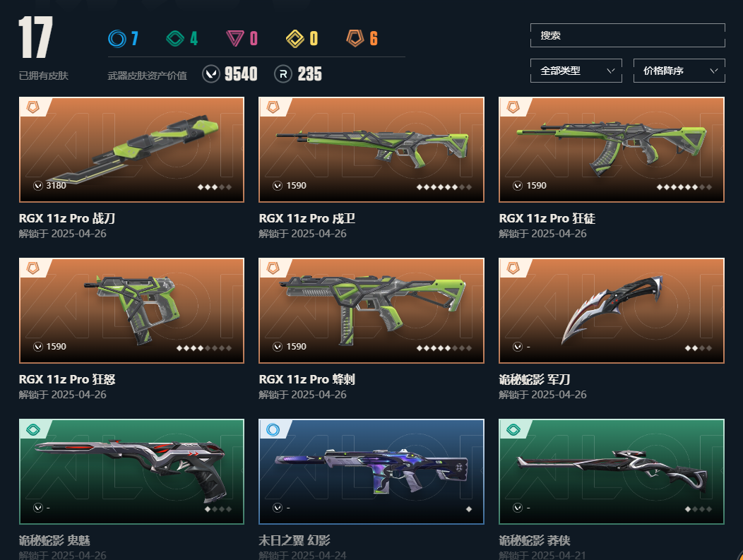Select the RGX 11z Pro 战刀 skin thumbnail
This screenshot has height=560, width=743.
[132, 150]
